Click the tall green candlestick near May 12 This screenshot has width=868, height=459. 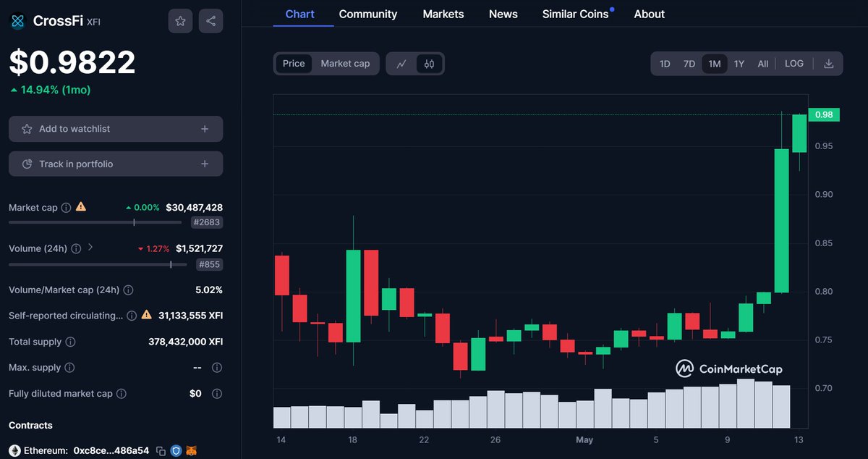coord(781,221)
